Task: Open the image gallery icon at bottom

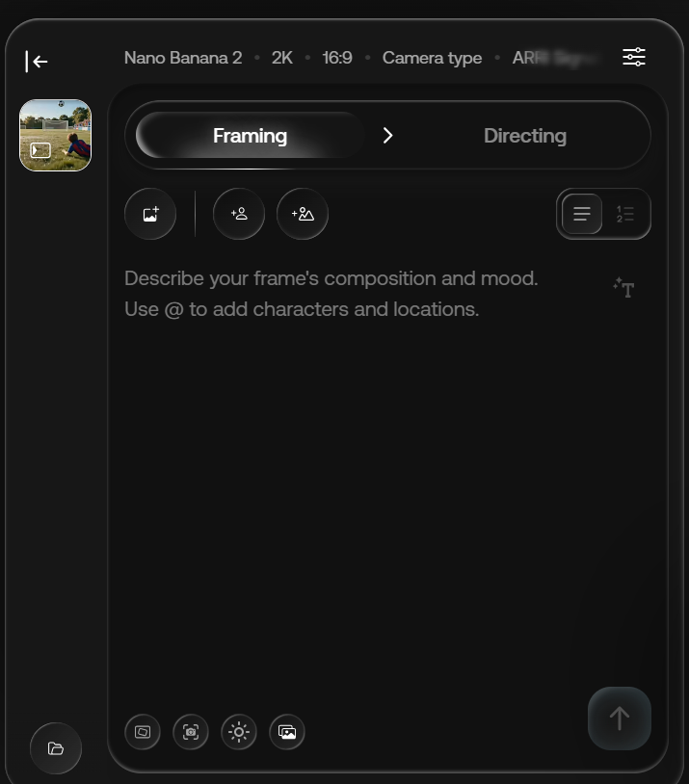Action: click(x=287, y=732)
